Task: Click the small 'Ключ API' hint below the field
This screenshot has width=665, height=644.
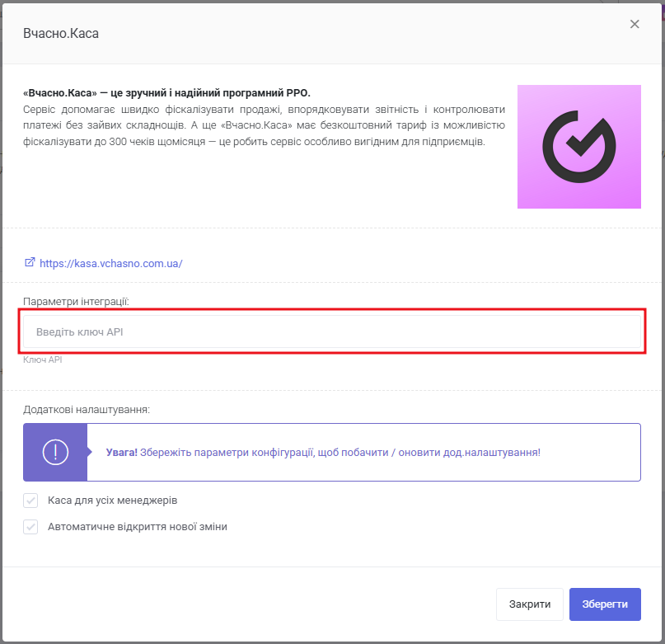Action: pyautogui.click(x=43, y=360)
